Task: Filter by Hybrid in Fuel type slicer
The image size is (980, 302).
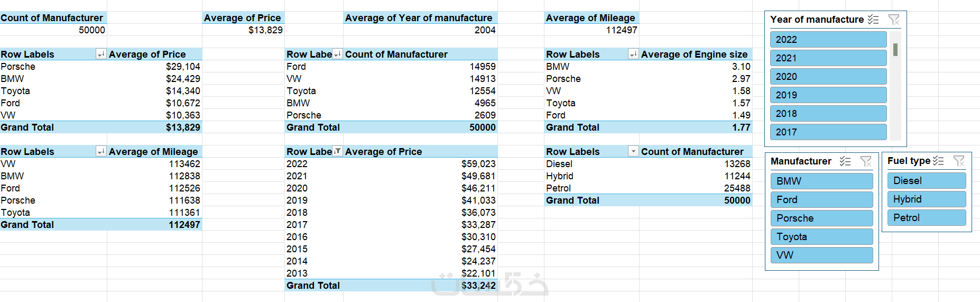Action: [927, 199]
